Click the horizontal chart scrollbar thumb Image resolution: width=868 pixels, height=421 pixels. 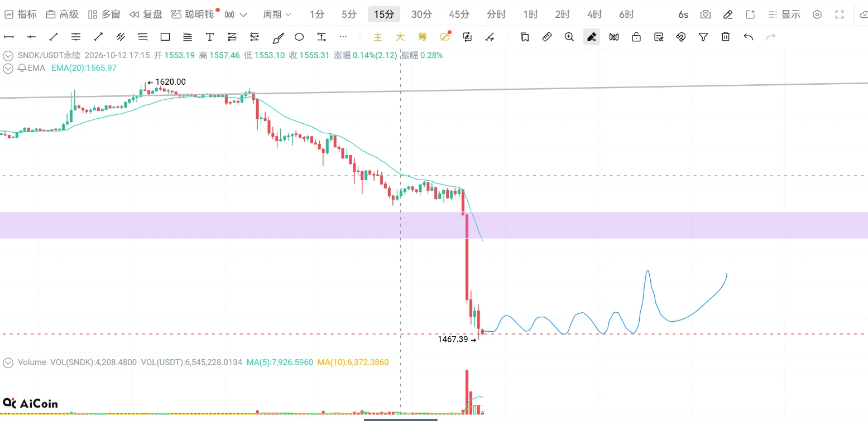pos(401,419)
